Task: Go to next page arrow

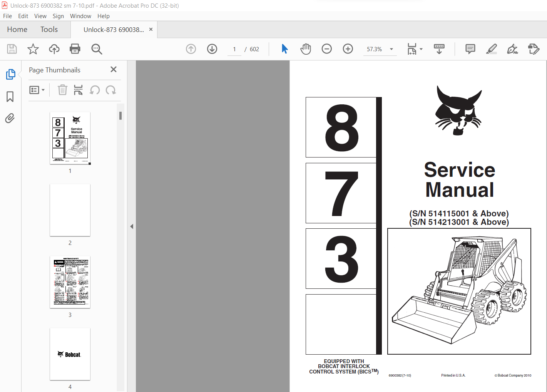Action: pyautogui.click(x=212, y=49)
